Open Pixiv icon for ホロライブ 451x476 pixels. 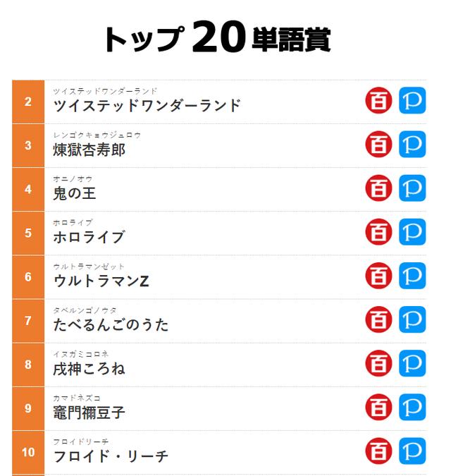click(x=412, y=232)
